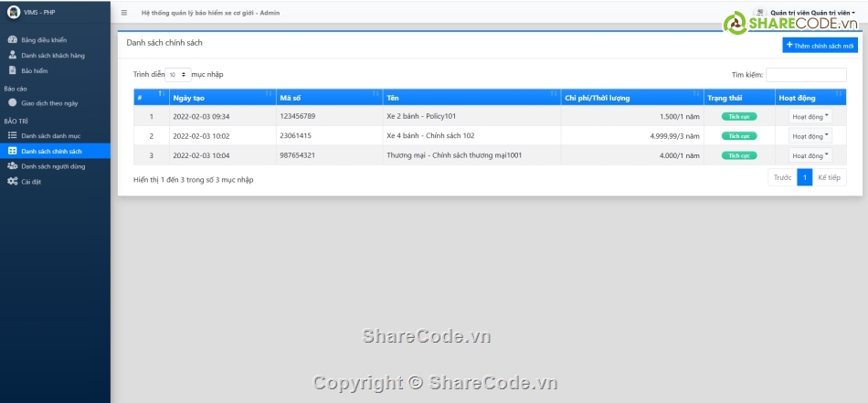Image resolution: width=868 pixels, height=403 pixels.
Task: Open Bảng điều khiển dashboard icon
Action: click(12, 40)
